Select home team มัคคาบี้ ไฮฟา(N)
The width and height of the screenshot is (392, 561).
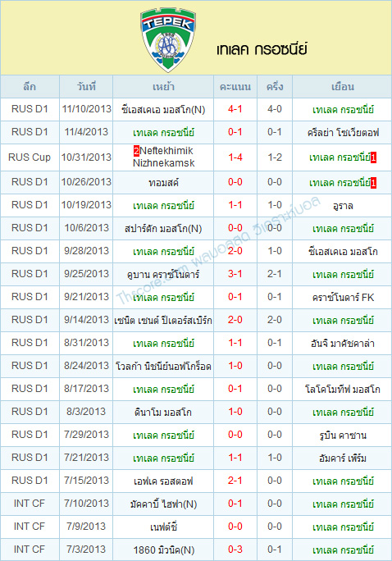[163, 504]
